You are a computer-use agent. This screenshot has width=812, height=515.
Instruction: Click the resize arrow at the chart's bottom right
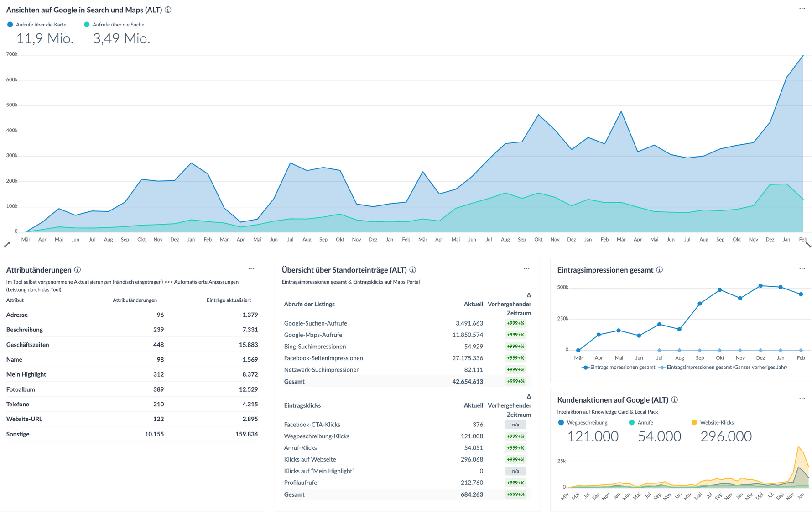(808, 245)
